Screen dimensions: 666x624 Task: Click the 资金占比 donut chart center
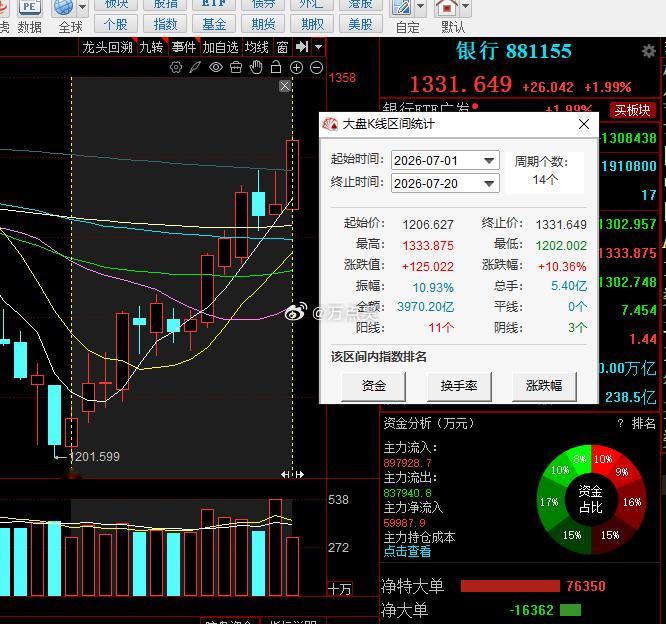point(590,500)
